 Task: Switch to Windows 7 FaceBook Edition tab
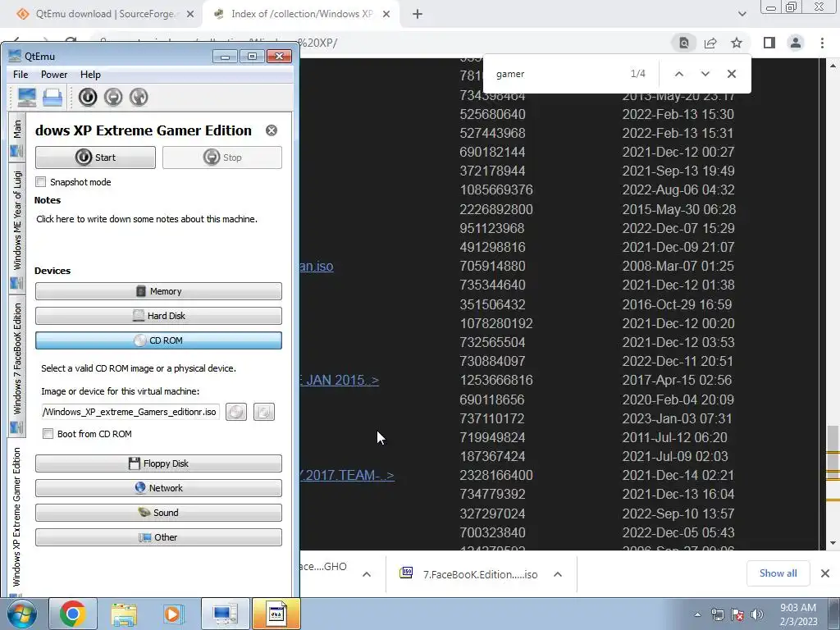pyautogui.click(x=16, y=367)
